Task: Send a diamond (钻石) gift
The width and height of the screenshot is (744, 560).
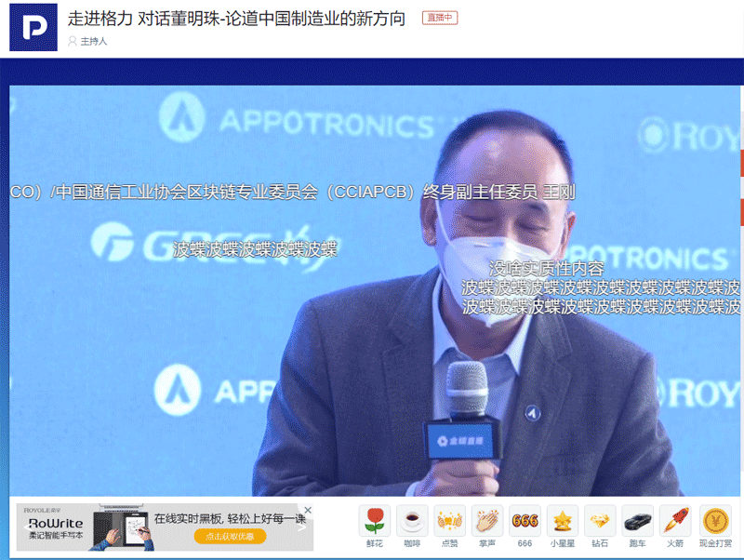Action: pyautogui.click(x=601, y=521)
